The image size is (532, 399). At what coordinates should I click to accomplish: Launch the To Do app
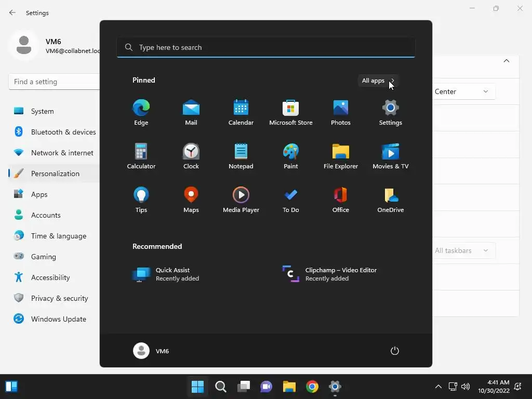click(291, 200)
